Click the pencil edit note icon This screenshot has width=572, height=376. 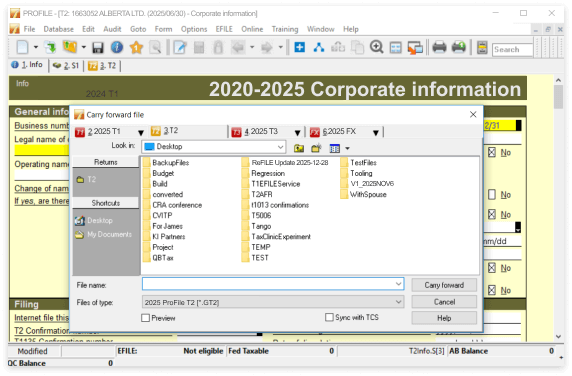(180, 47)
